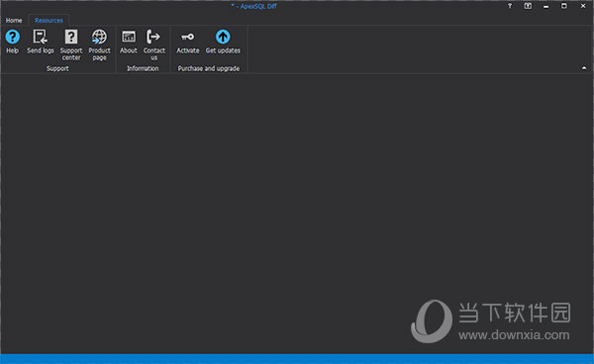Select the Contact us icon

153,37
